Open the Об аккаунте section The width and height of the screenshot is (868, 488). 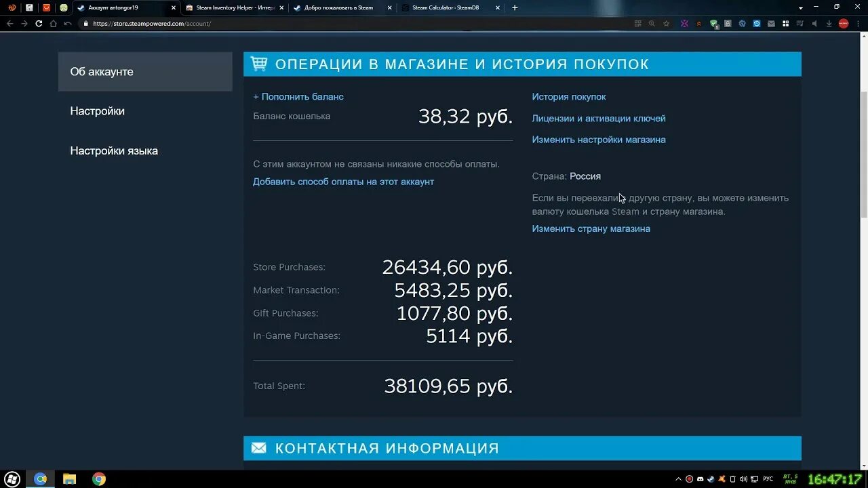pyautogui.click(x=145, y=72)
